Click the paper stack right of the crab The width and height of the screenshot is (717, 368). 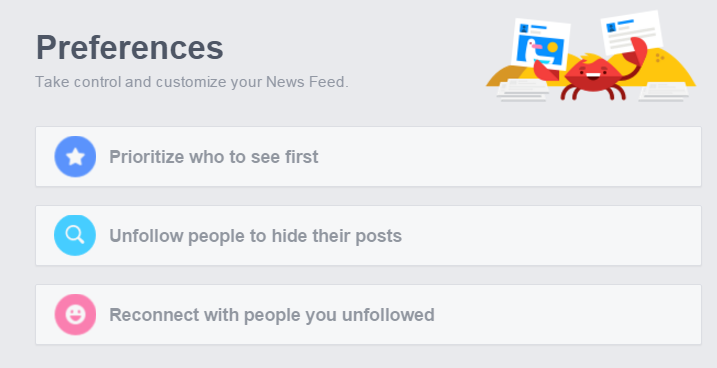(663, 92)
